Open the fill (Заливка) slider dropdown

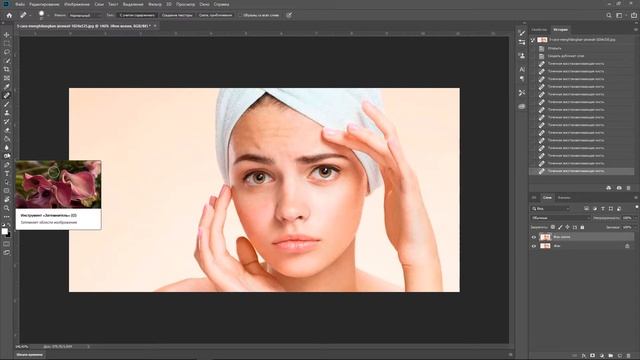point(636,227)
